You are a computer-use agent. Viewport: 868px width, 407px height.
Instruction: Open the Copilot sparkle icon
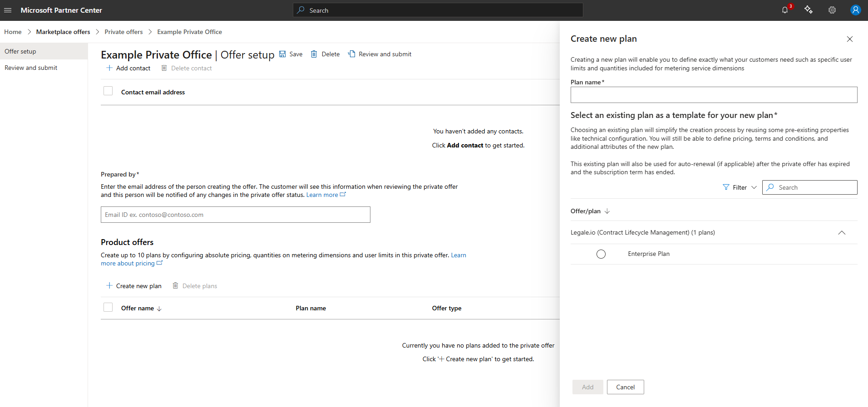point(809,10)
